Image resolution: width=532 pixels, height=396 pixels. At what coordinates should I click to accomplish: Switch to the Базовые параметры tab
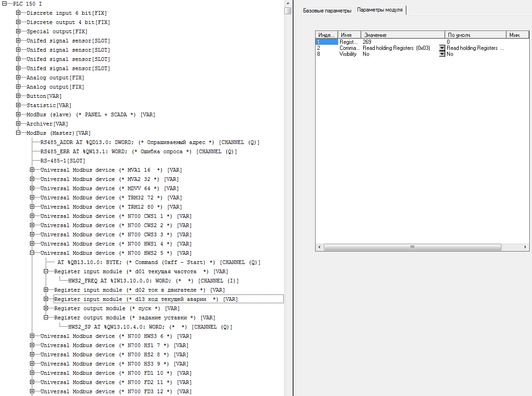(327, 11)
